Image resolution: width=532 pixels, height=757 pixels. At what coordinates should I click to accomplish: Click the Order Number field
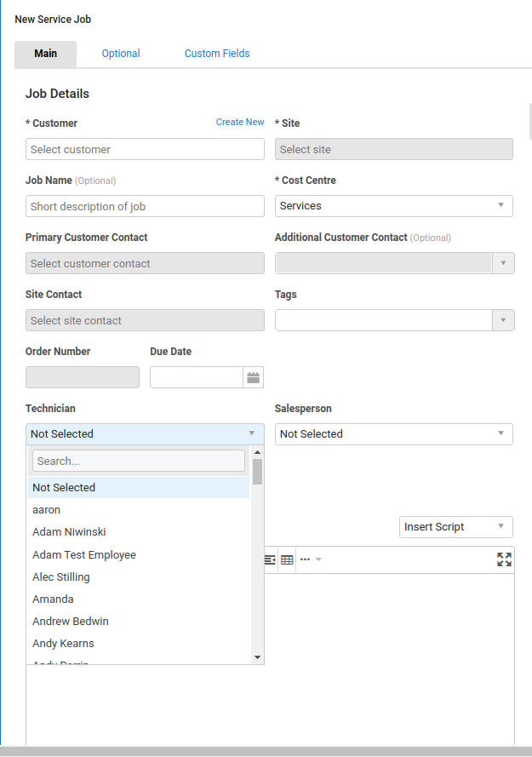[x=83, y=377]
